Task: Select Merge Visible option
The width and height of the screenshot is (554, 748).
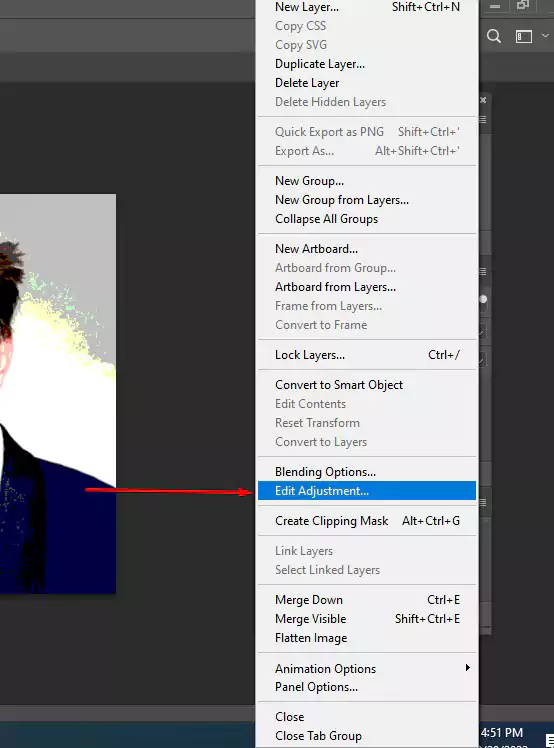Action: (x=367, y=619)
